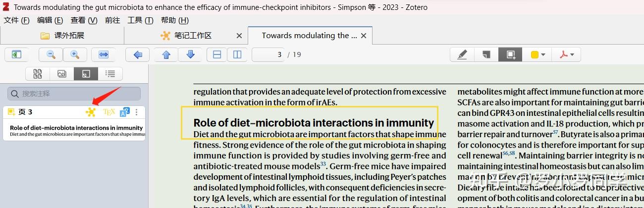Fit the page to window width
This screenshot has width=644, height=208.
(103, 54)
